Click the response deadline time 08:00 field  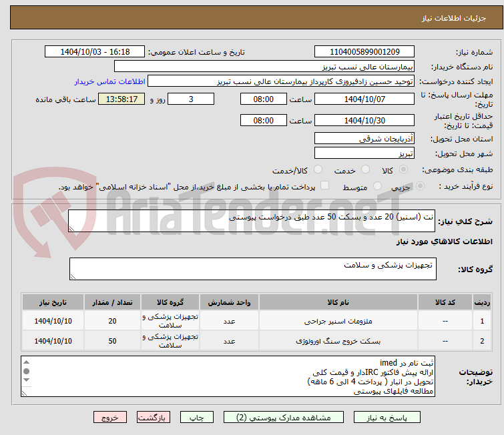pyautogui.click(x=263, y=99)
